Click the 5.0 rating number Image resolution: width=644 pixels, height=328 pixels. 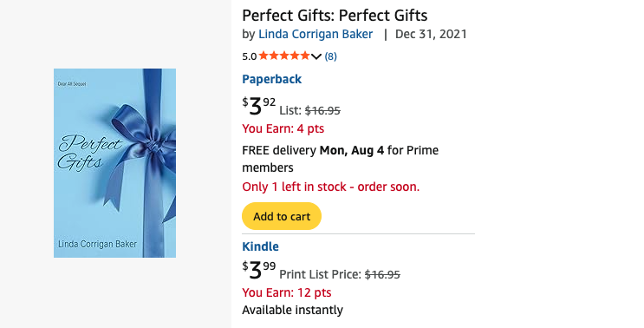click(250, 56)
